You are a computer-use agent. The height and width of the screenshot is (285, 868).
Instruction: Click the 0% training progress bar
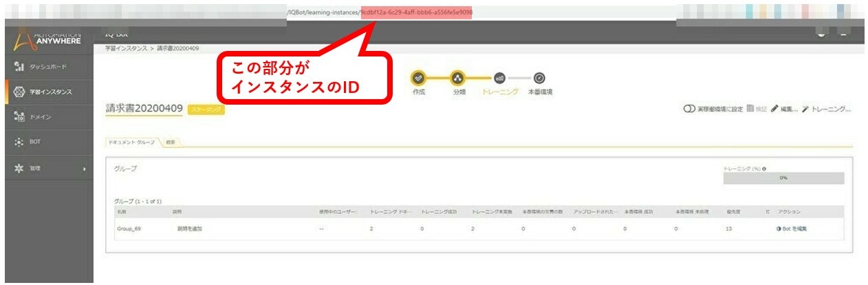pos(783,178)
